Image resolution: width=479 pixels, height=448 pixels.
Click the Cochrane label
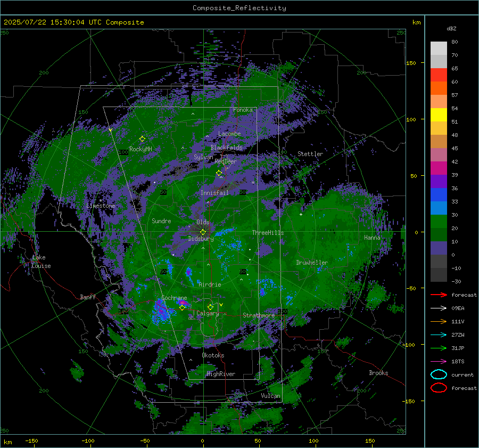coord(174,298)
